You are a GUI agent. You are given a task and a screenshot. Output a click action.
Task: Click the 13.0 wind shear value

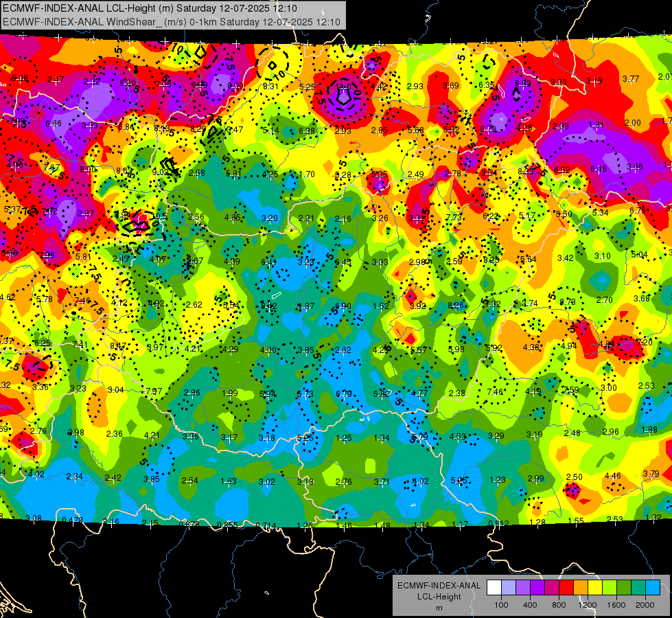coord(343,87)
